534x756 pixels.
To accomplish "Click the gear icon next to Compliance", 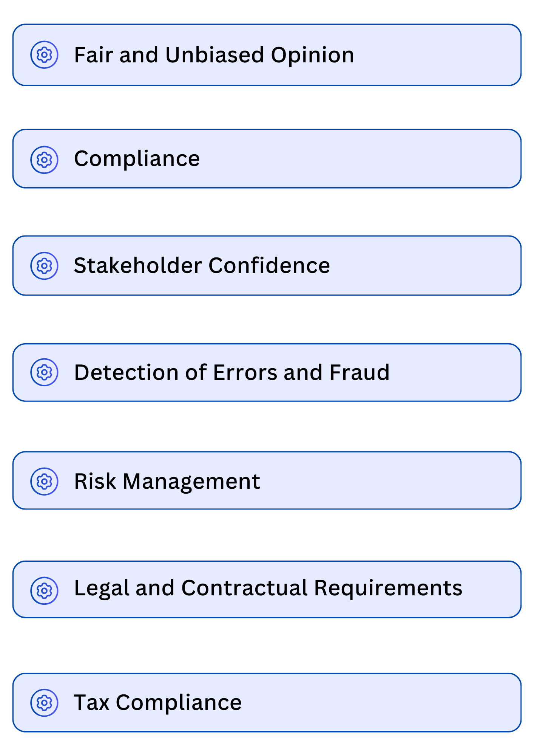I will (44, 160).
